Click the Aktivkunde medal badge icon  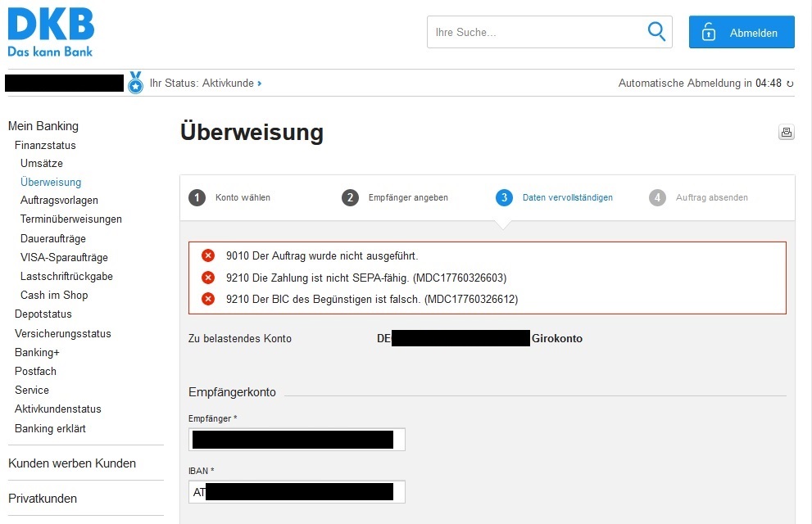(135, 83)
